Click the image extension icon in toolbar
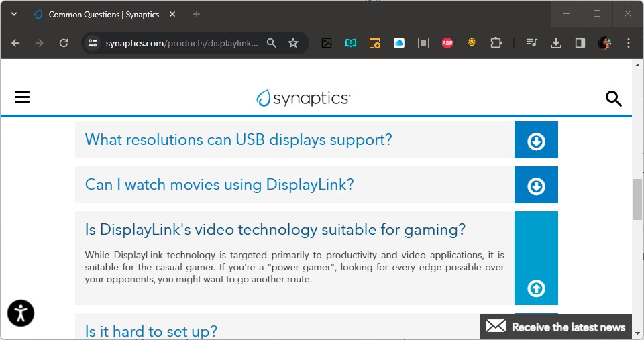This screenshot has width=644, height=340. (x=327, y=43)
